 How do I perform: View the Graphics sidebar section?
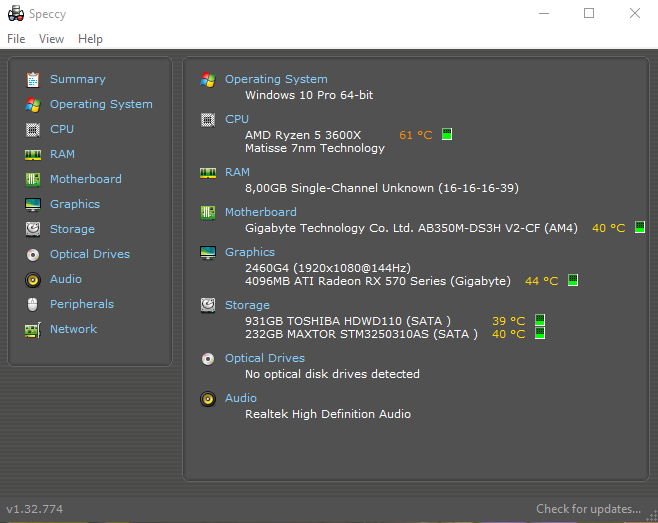[75, 204]
